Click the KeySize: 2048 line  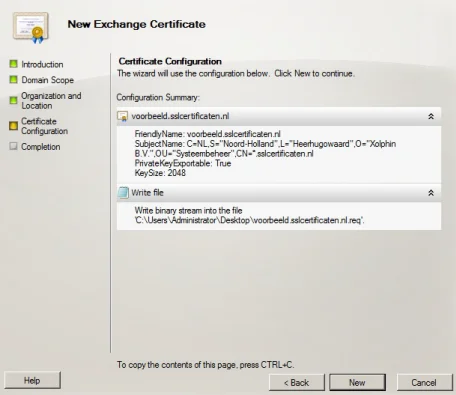click(x=160, y=173)
